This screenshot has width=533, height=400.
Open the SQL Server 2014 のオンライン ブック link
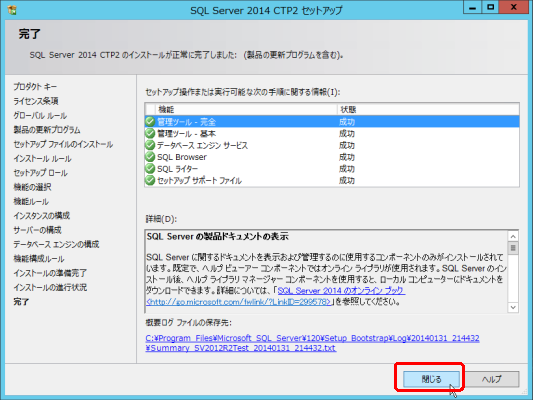pyautogui.click(x=341, y=291)
